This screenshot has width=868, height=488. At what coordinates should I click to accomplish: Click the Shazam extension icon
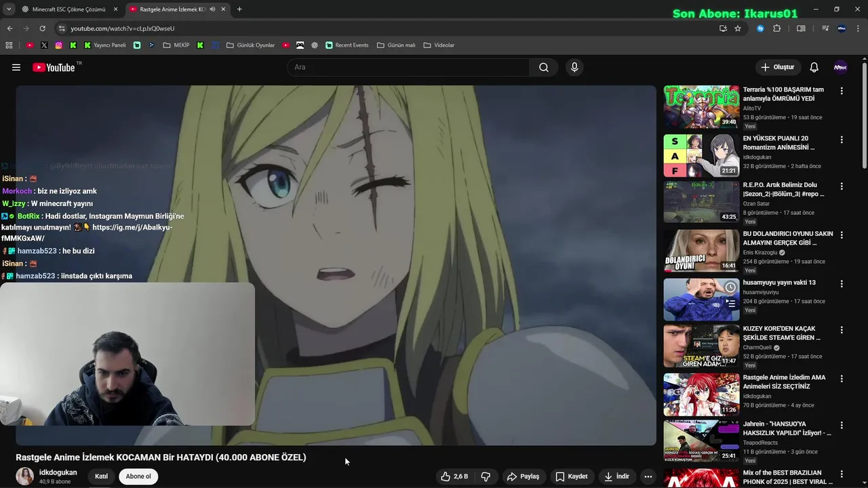[x=760, y=28]
